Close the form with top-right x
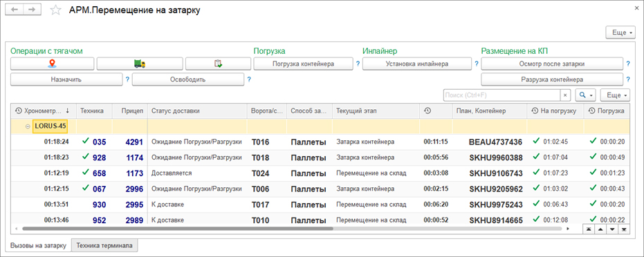644x257 pixels. click(637, 8)
